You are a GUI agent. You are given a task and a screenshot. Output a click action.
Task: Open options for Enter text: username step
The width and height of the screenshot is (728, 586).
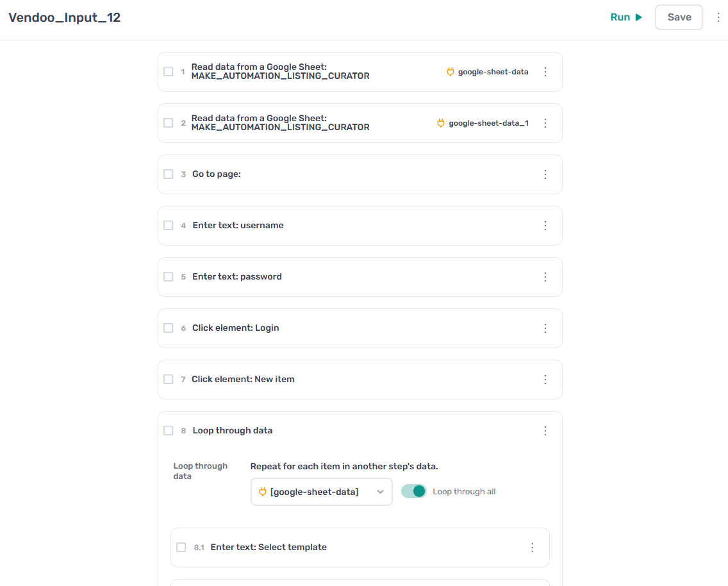point(545,226)
